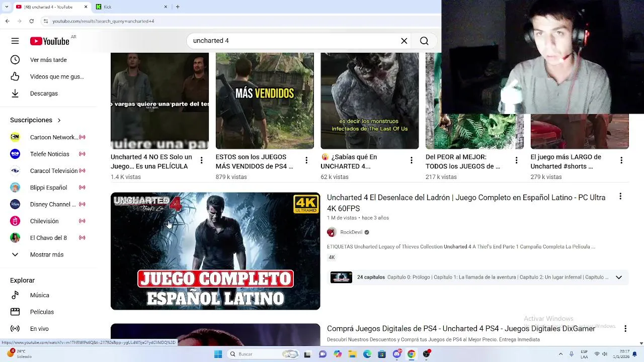Open options for 'ESTOS son los JUEGOS MÁS VENDIDOS' short

click(306, 160)
